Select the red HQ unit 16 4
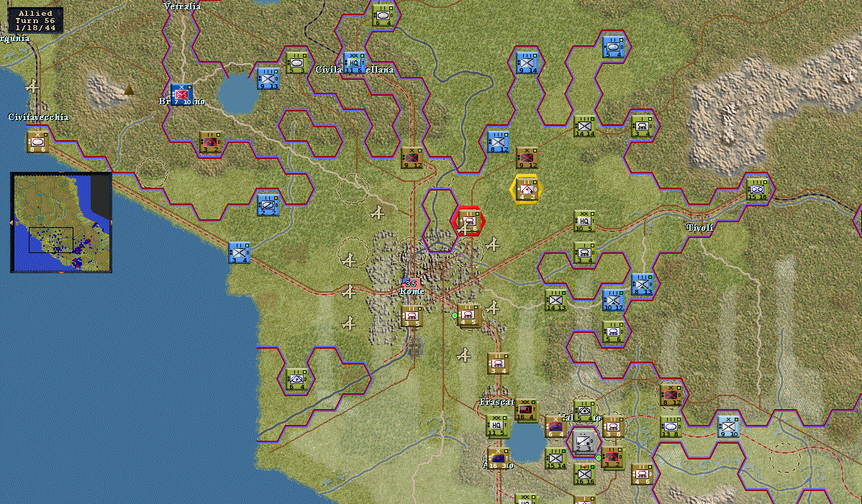This screenshot has width=862, height=504. click(526, 410)
